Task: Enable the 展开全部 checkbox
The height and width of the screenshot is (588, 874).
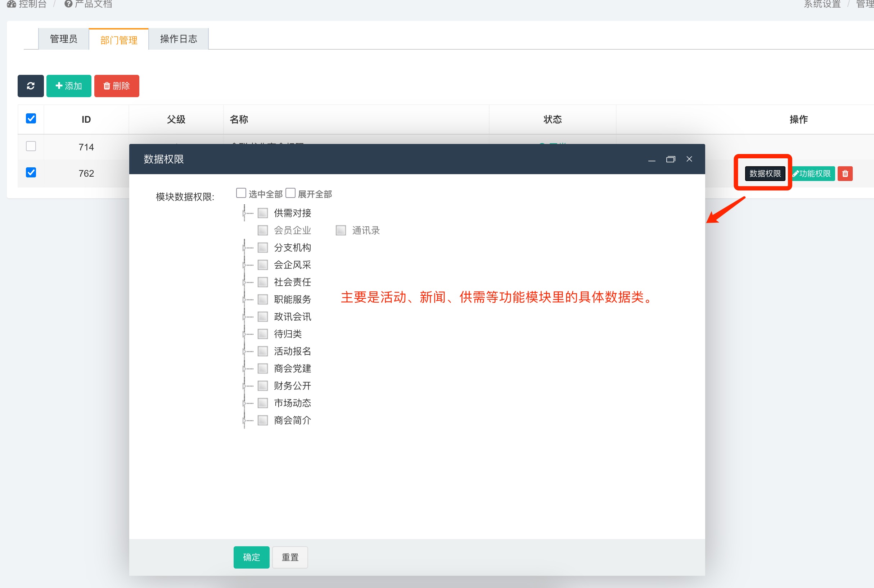Action: (290, 193)
